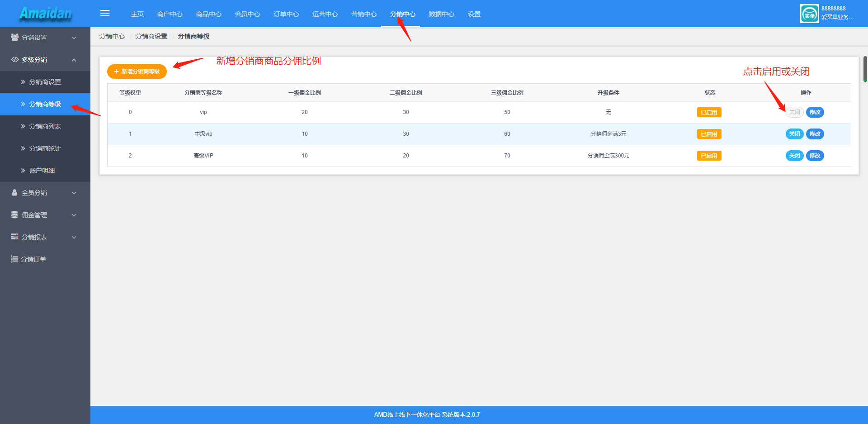Viewport: 868px width, 424px height.
Task: Open the 商户中心 top menu
Action: point(170,14)
